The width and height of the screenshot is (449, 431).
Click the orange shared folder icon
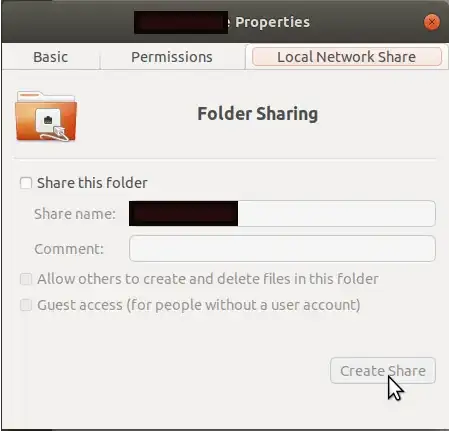[x=46, y=116]
